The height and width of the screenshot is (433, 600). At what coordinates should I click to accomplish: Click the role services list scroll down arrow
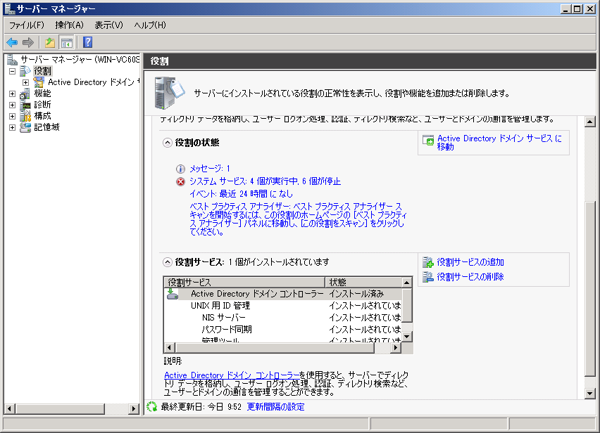coord(407,337)
